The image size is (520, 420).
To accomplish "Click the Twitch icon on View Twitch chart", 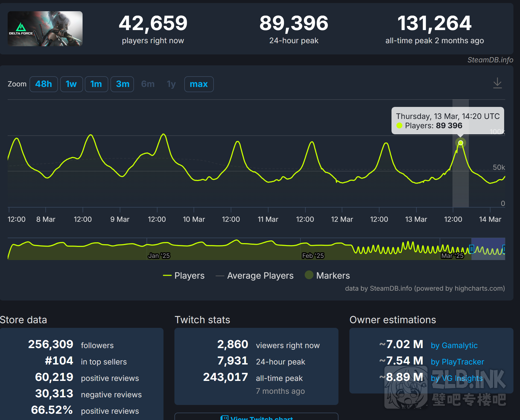I will click(224, 418).
